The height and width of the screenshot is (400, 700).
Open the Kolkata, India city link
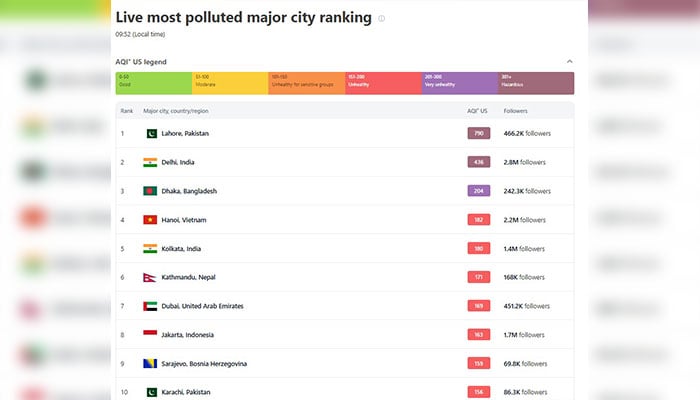click(182, 248)
